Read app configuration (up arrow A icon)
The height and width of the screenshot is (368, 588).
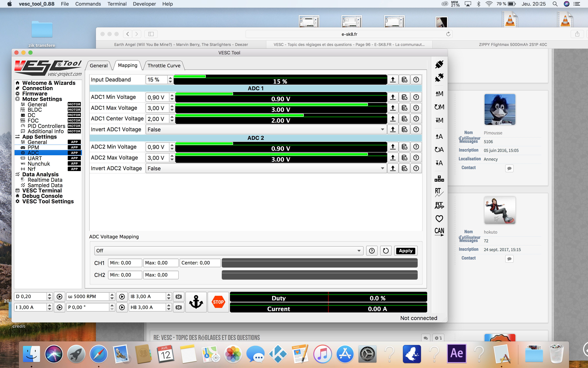coord(439,137)
